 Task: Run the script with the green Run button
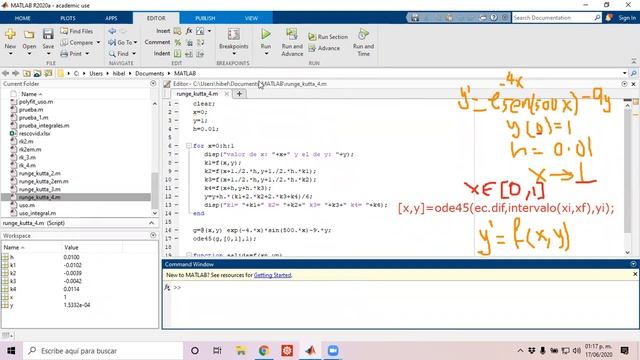point(266,34)
